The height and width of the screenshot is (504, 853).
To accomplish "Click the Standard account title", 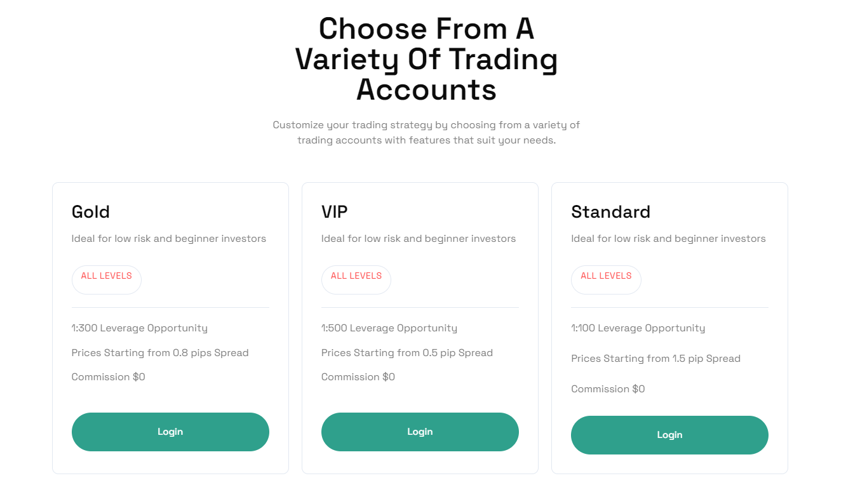I will [x=610, y=212].
